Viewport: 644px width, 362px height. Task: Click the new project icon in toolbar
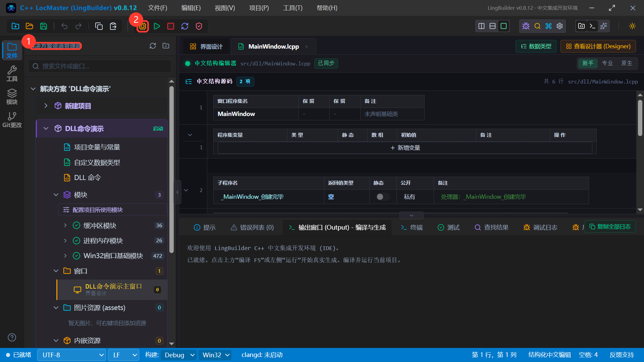[15, 26]
